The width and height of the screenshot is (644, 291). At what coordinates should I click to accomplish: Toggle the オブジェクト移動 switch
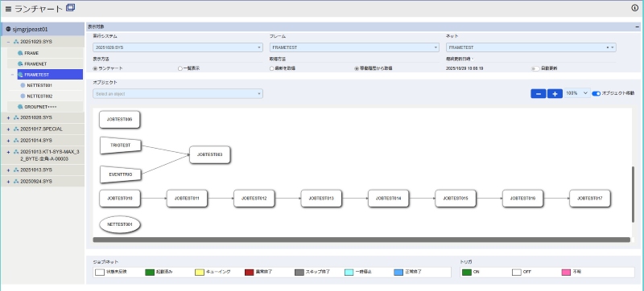[x=596, y=93]
